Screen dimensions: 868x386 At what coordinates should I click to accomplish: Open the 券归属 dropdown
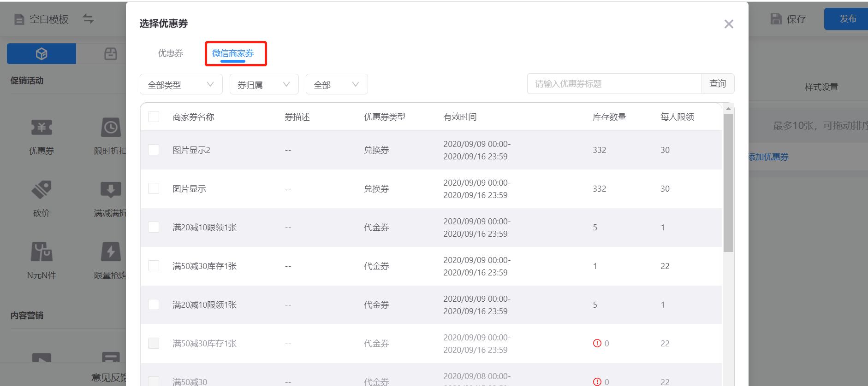264,84
